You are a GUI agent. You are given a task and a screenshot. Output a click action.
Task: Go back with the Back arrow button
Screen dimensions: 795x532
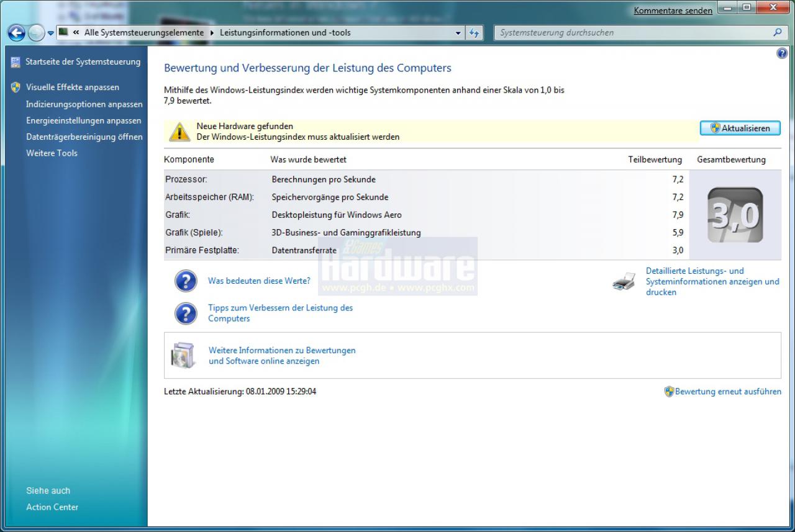(17, 33)
